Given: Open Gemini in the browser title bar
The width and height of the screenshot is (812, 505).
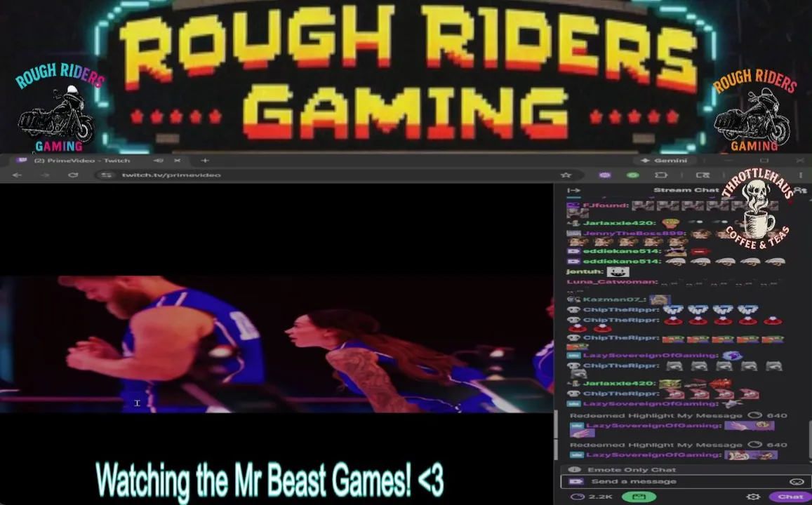Looking at the screenshot, I should (x=665, y=161).
